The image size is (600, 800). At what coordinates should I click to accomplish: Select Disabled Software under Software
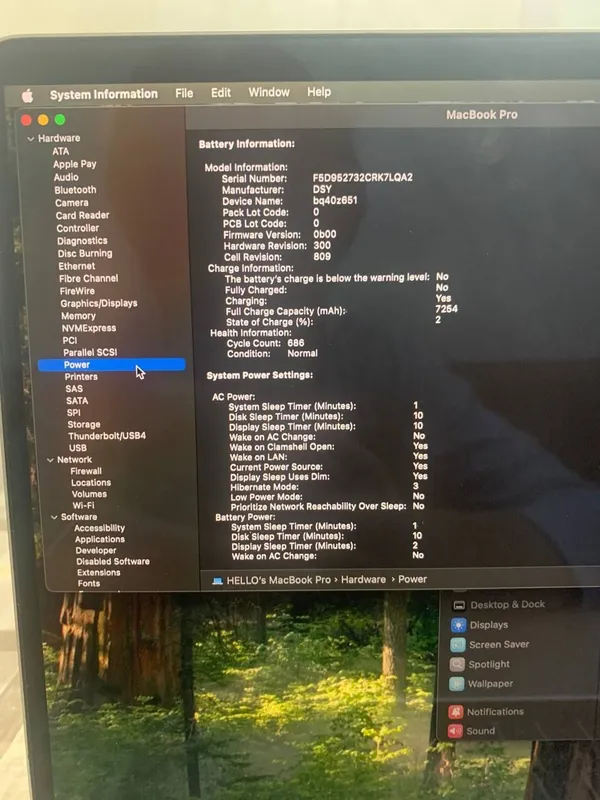pyautogui.click(x=113, y=562)
